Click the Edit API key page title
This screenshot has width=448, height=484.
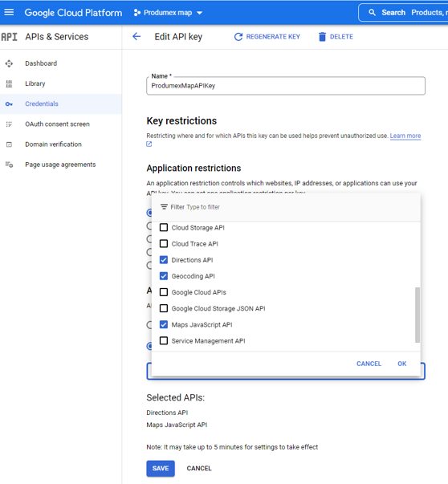point(178,37)
